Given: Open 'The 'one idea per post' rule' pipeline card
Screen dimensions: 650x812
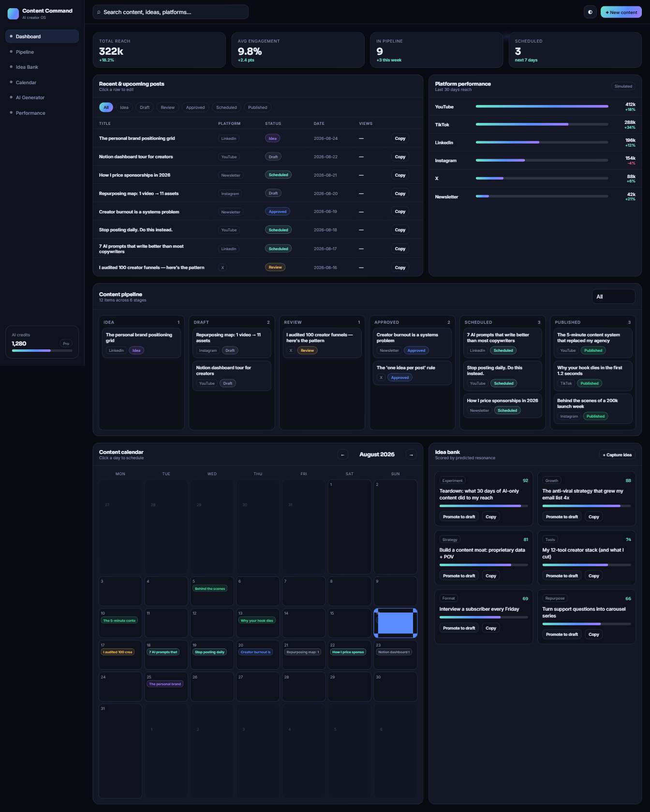Looking at the screenshot, I should pos(412,373).
